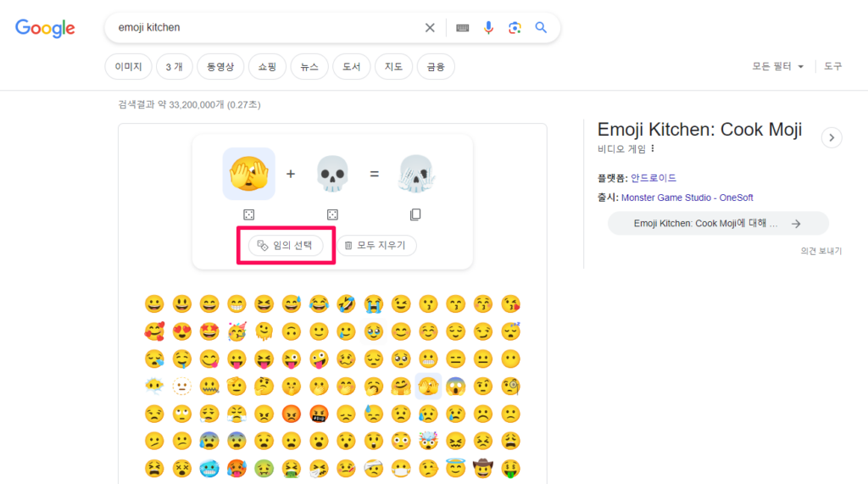
Task: Open the on-screen keyboard input tool
Action: coord(462,28)
